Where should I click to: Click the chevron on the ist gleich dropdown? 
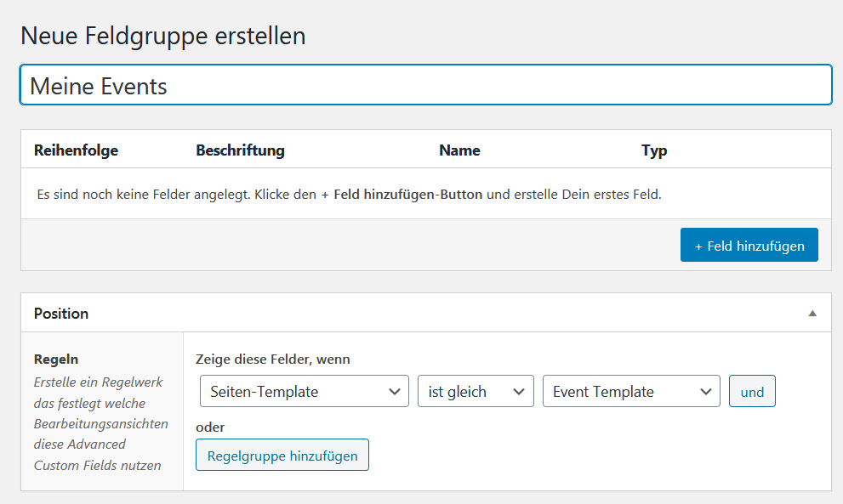(521, 391)
